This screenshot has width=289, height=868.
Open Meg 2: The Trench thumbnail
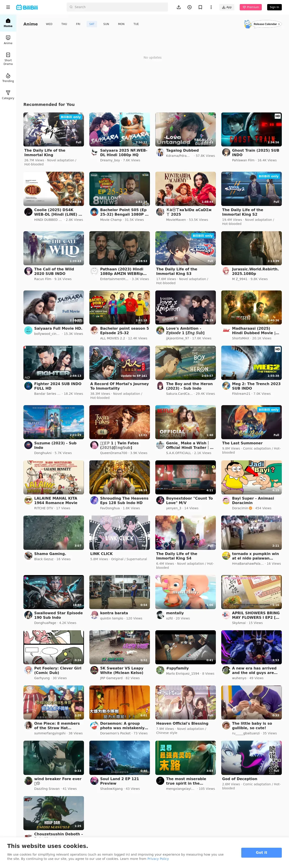coord(251,363)
